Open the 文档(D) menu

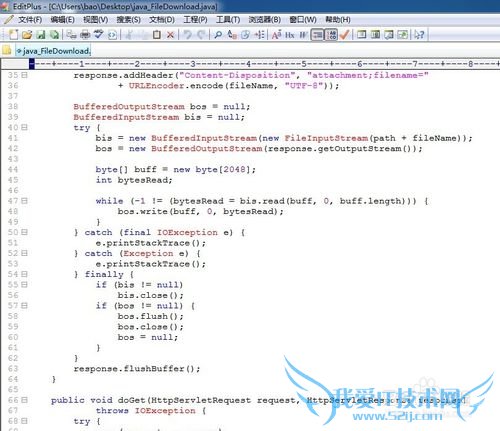tap(162, 20)
